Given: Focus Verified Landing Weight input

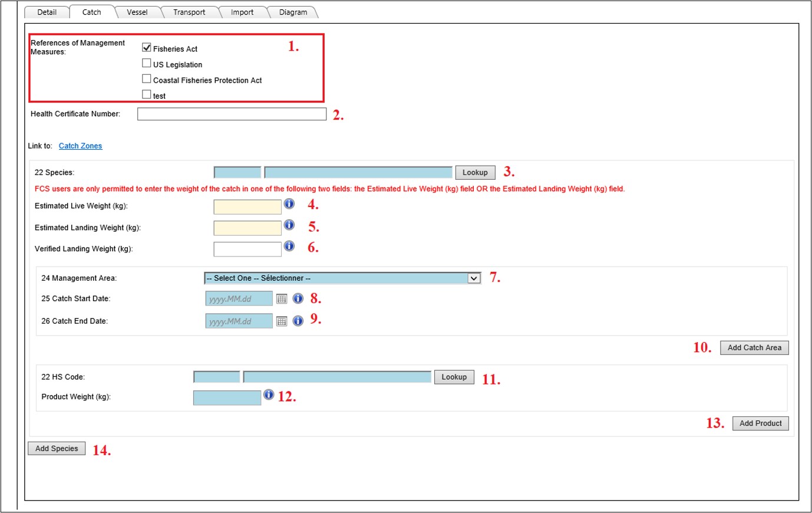Looking at the screenshot, I should click(247, 249).
